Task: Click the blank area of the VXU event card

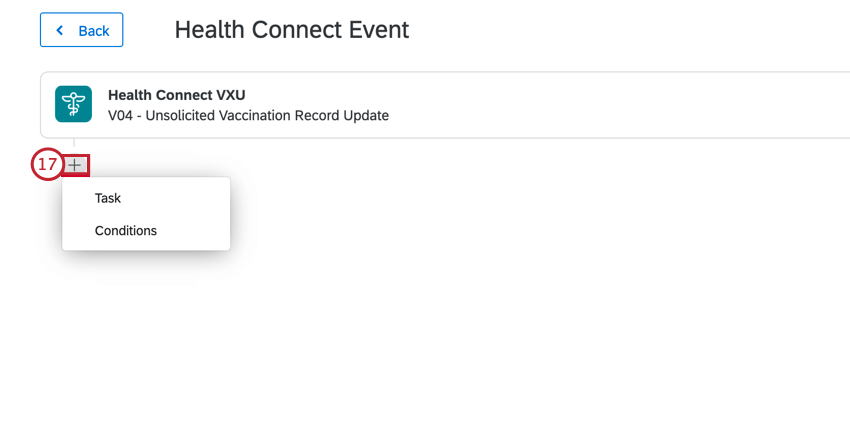Action: [596, 105]
